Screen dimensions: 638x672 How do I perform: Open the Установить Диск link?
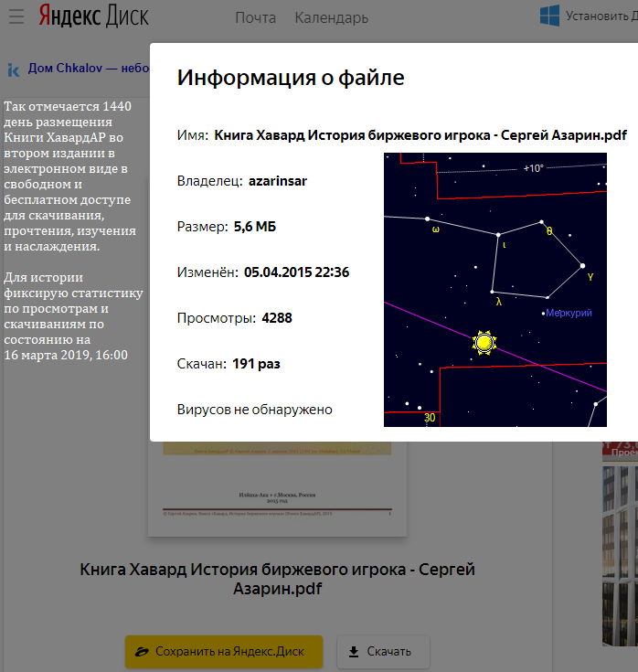[x=600, y=16]
